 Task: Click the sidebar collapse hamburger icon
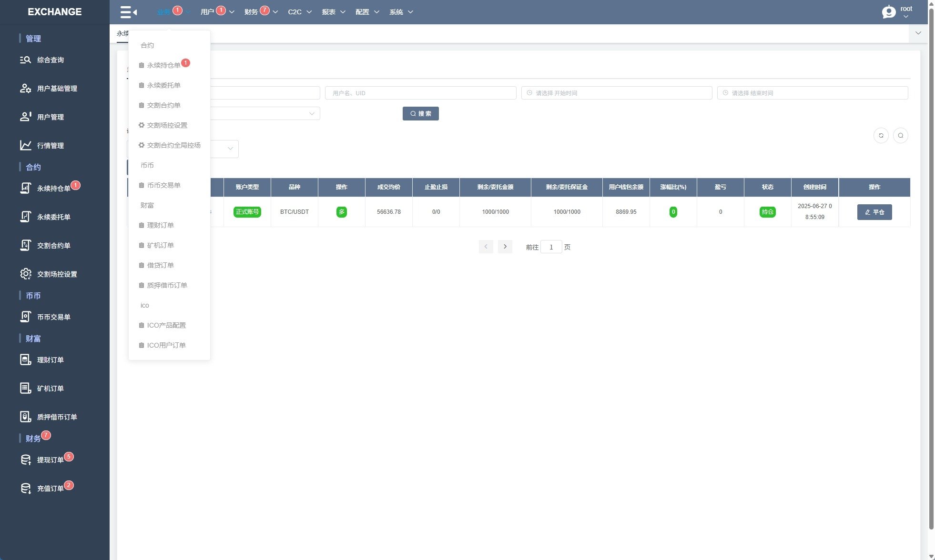[128, 12]
